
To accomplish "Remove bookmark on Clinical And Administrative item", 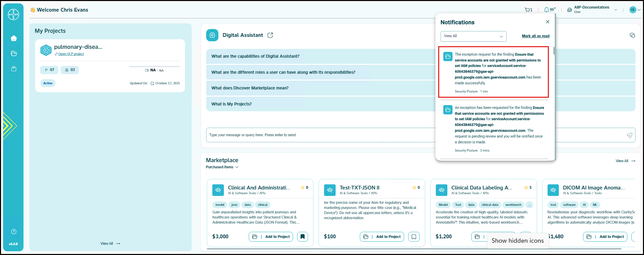I will (302, 237).
